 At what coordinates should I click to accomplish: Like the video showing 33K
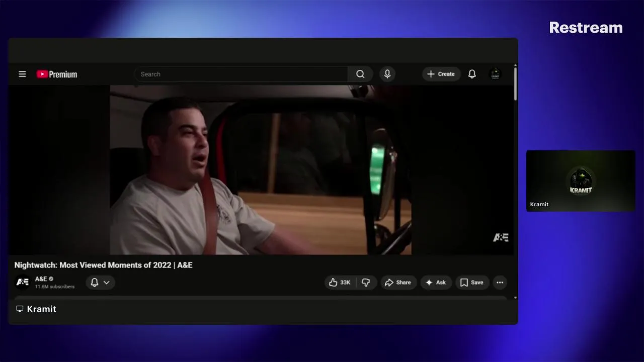(x=340, y=283)
